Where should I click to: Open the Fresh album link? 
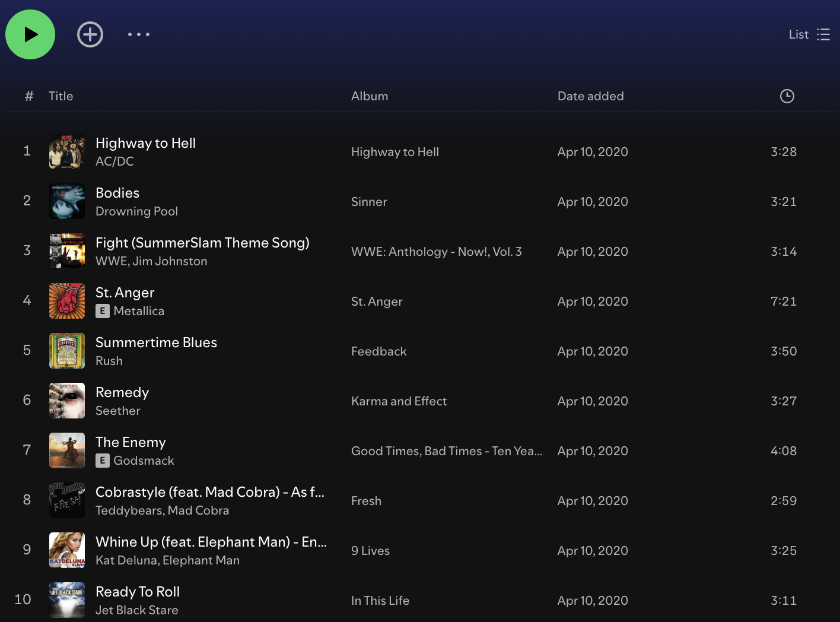[x=366, y=501]
